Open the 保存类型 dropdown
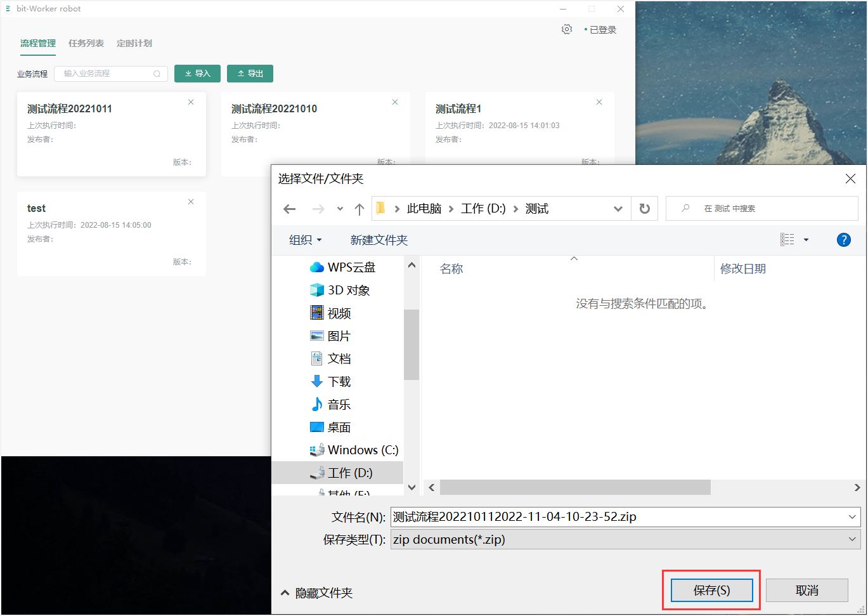 click(852, 539)
